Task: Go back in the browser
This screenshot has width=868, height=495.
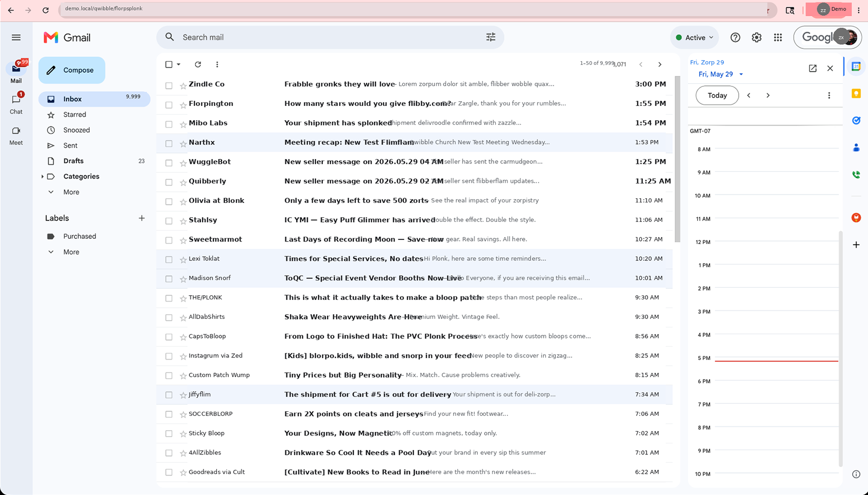Action: pos(11,10)
